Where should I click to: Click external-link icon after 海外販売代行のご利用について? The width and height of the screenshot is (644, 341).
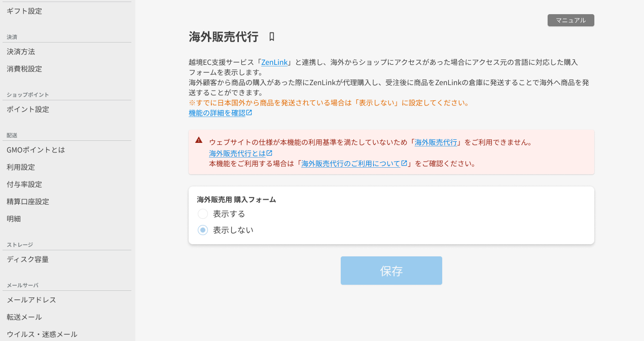pyautogui.click(x=404, y=164)
